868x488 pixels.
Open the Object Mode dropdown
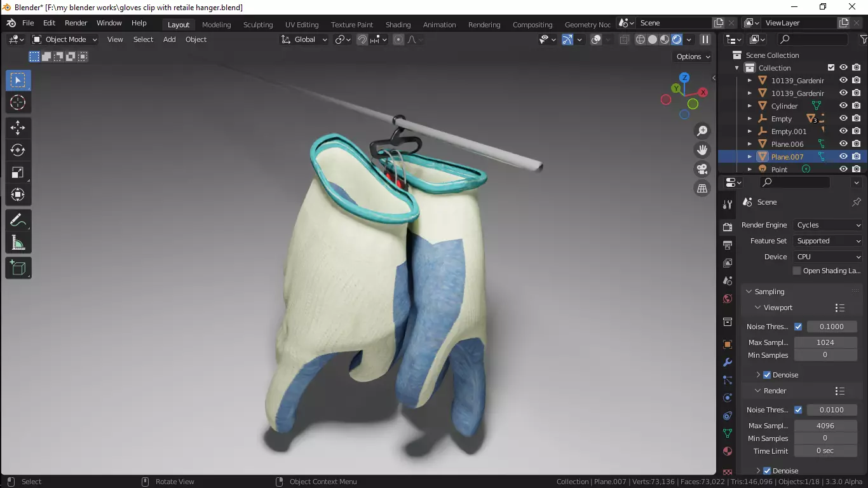[65, 39]
